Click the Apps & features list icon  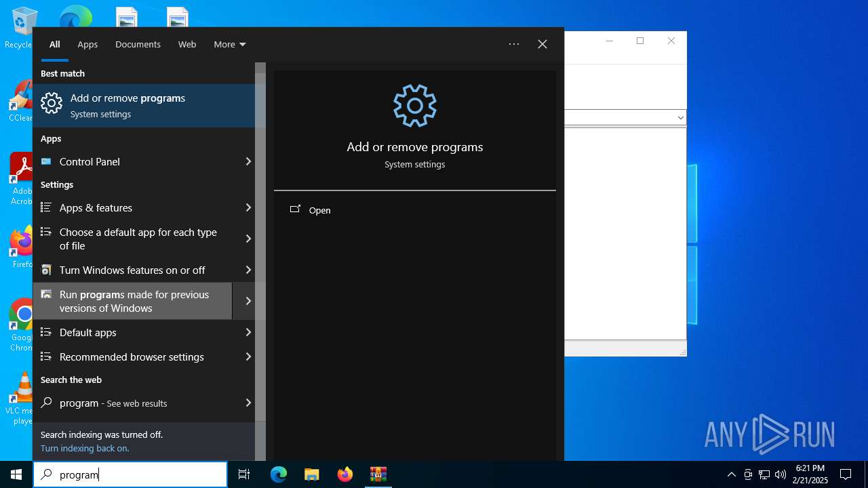tap(46, 207)
